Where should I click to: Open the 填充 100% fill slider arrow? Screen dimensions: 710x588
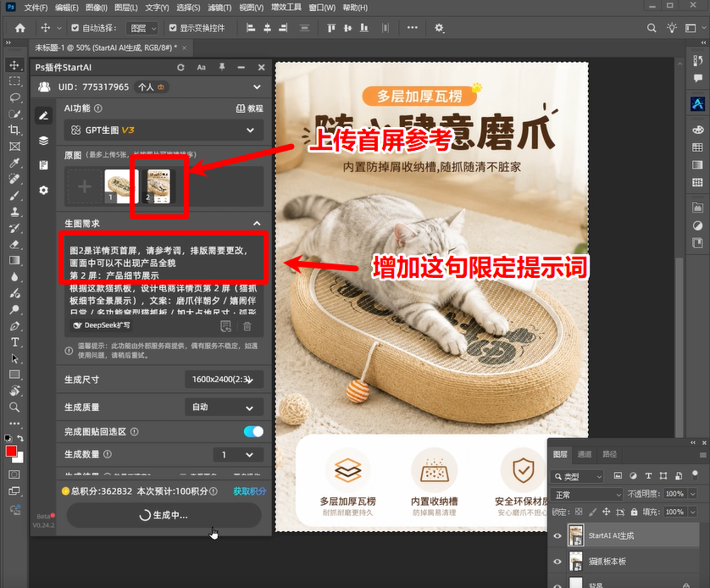[693, 512]
